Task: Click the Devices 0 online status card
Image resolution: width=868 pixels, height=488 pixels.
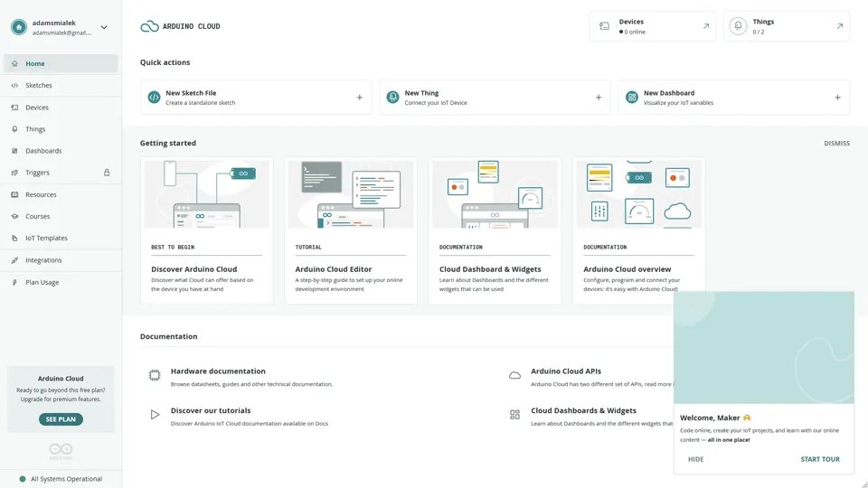Action: point(653,26)
